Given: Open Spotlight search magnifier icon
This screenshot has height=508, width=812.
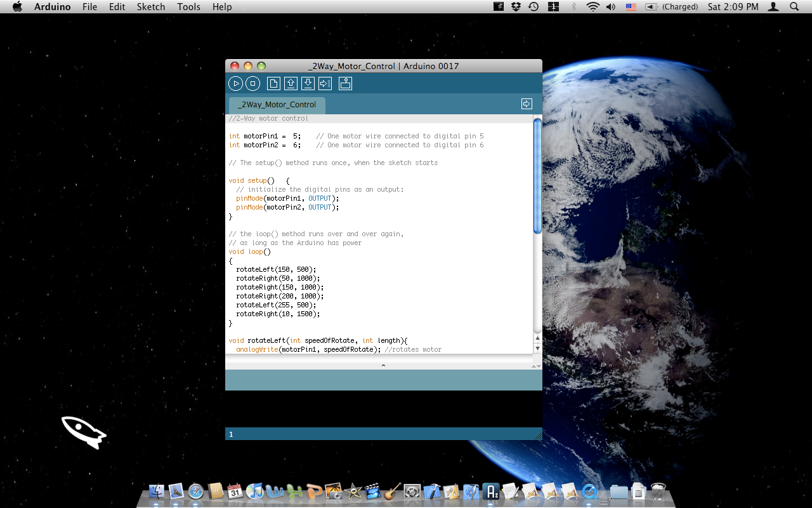Looking at the screenshot, I should tap(794, 7).
